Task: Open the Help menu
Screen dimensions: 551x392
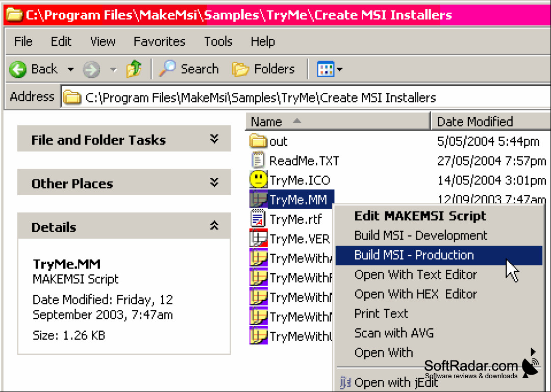Action: click(x=263, y=41)
